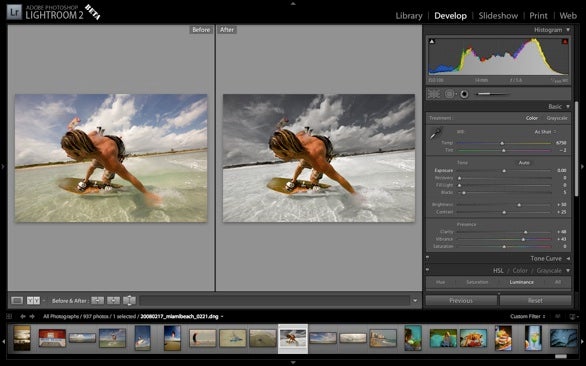The height and width of the screenshot is (366, 586).
Task: Open the Slideshow module
Action: tap(498, 16)
